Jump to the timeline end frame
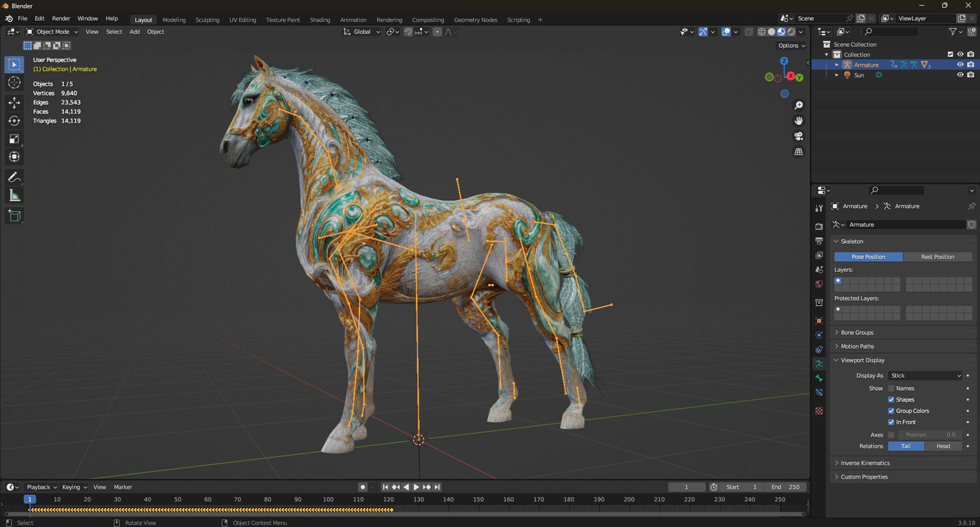Image resolution: width=980 pixels, height=527 pixels. tap(437, 487)
